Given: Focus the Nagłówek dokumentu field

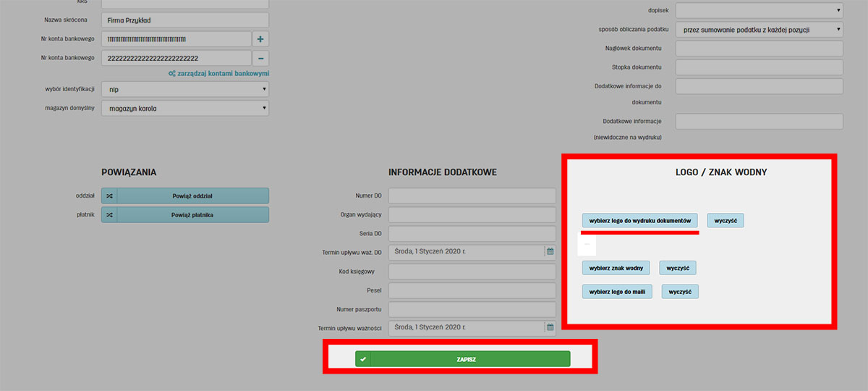Looking at the screenshot, I should (759, 49).
